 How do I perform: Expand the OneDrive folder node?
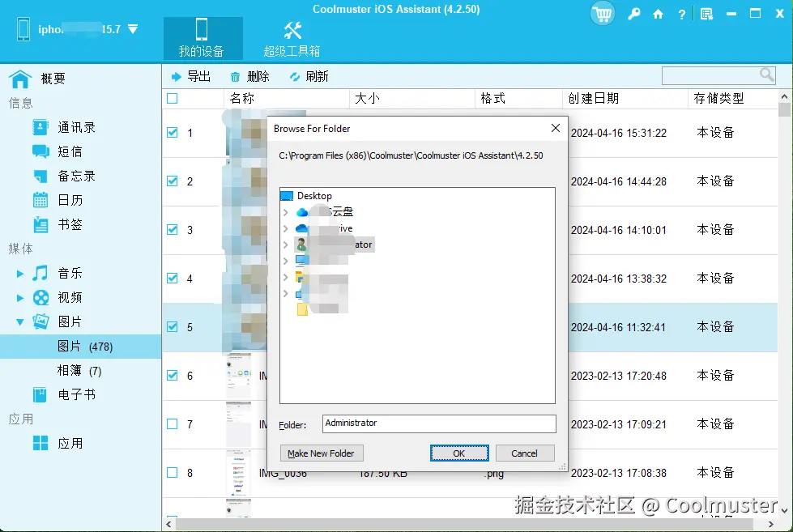click(x=286, y=228)
